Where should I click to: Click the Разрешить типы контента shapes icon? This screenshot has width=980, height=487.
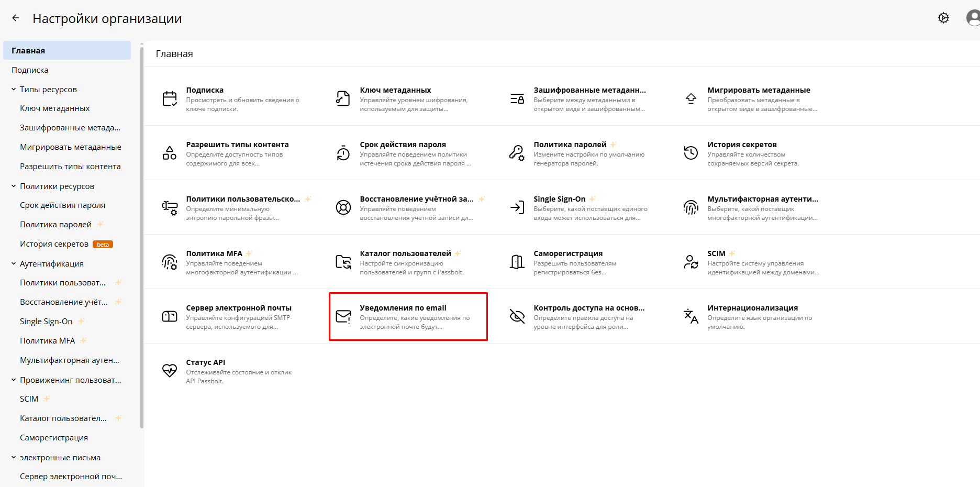[170, 153]
